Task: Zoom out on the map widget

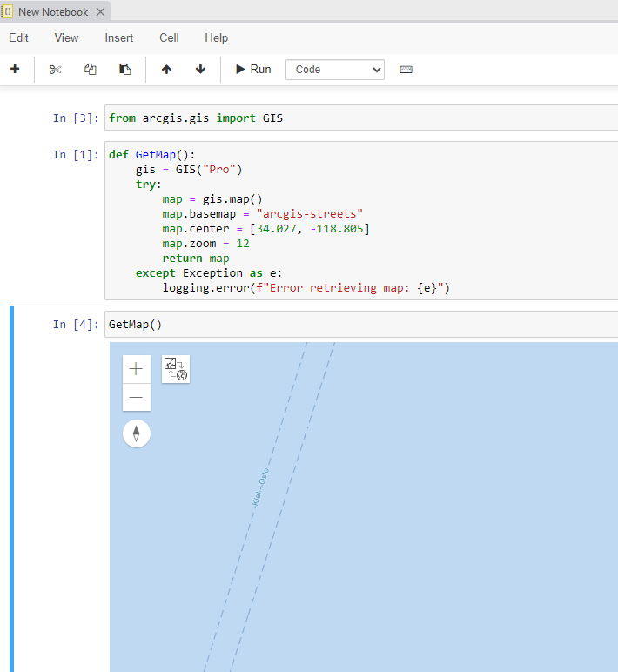Action: pos(137,397)
